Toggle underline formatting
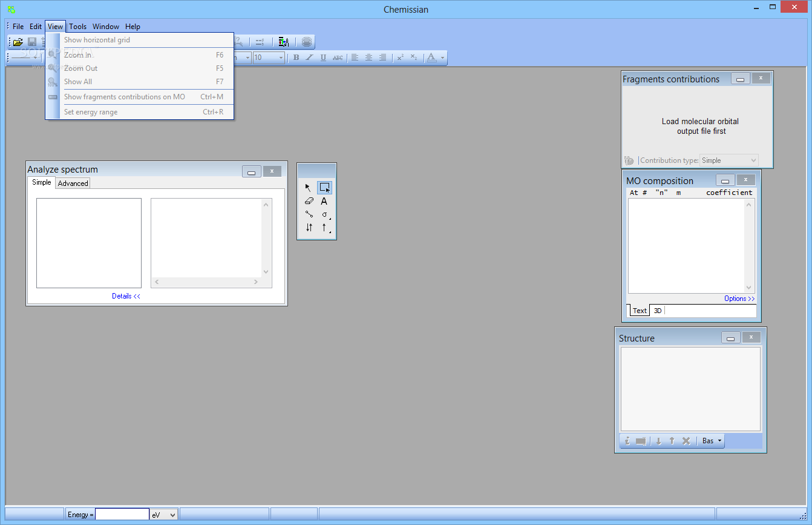Viewport: 812px width, 525px height. (323, 58)
